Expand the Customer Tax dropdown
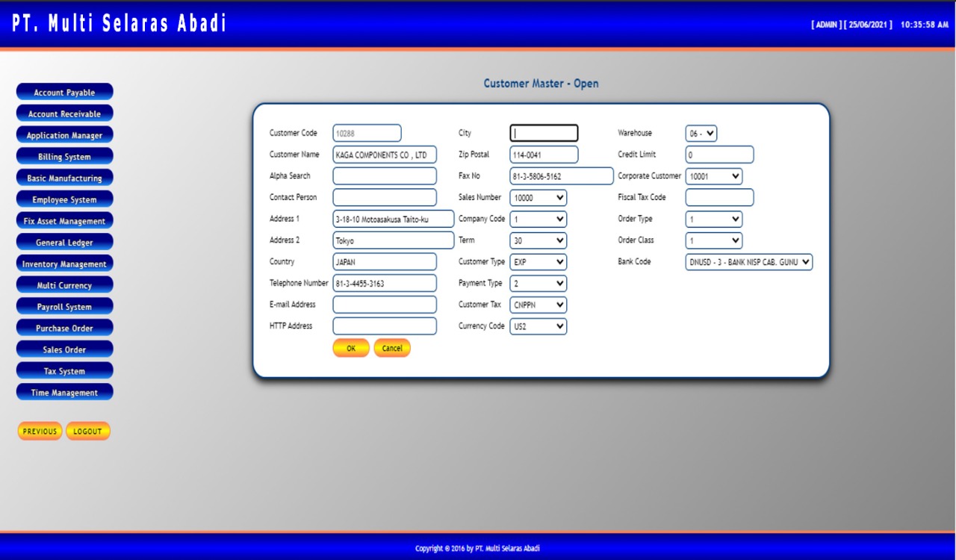Viewport: 956px width, 560px height. pyautogui.click(x=538, y=305)
